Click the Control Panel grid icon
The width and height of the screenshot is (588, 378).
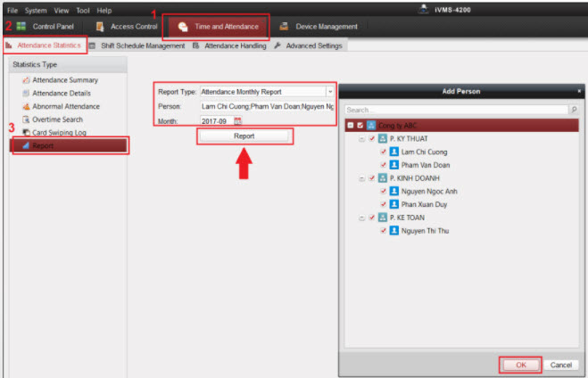point(21,27)
